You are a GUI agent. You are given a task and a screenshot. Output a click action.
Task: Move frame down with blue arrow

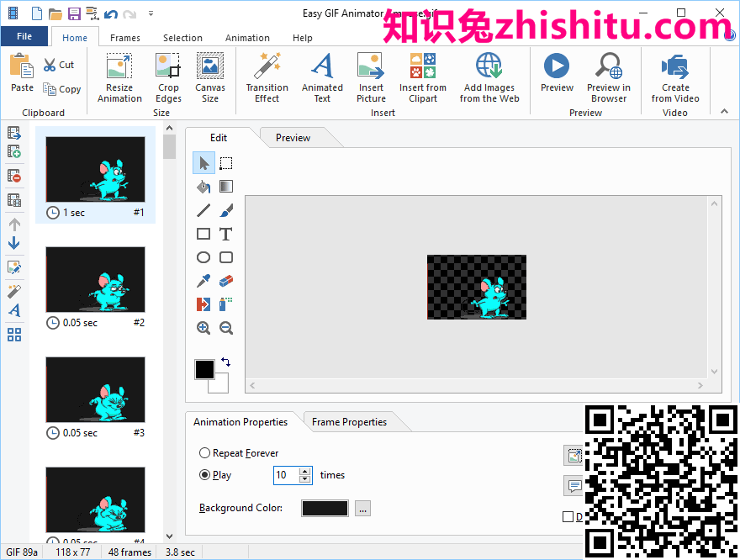click(14, 244)
